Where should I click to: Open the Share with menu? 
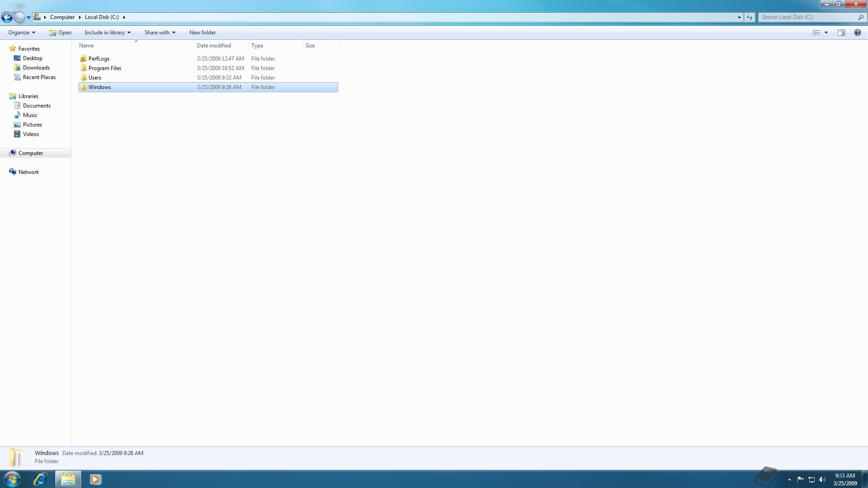point(160,33)
